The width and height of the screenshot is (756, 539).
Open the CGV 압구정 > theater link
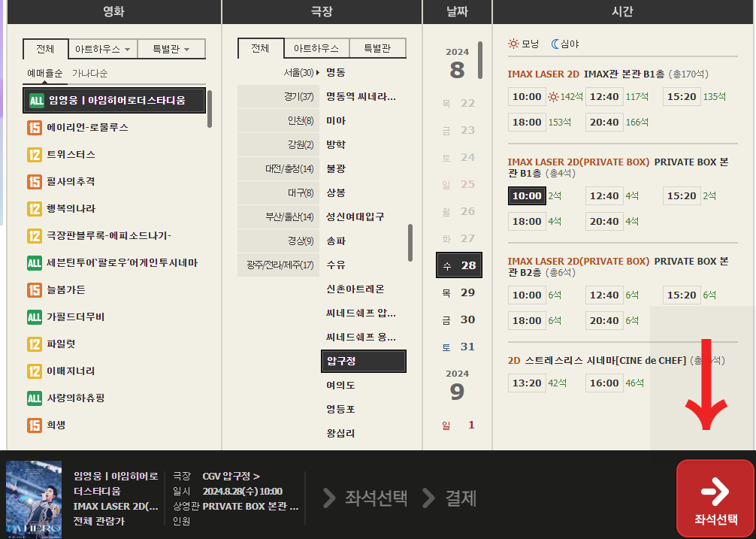(x=231, y=477)
